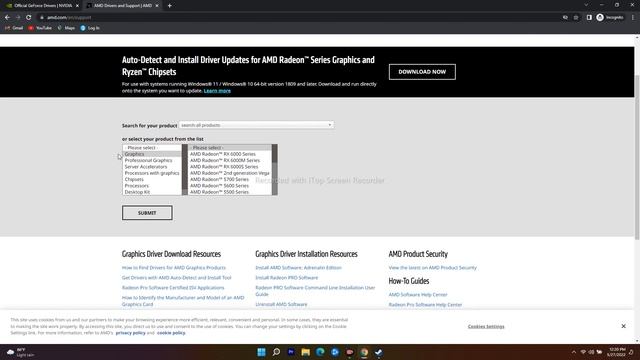
Task: Open the browser side panel icon
Action: (589, 18)
